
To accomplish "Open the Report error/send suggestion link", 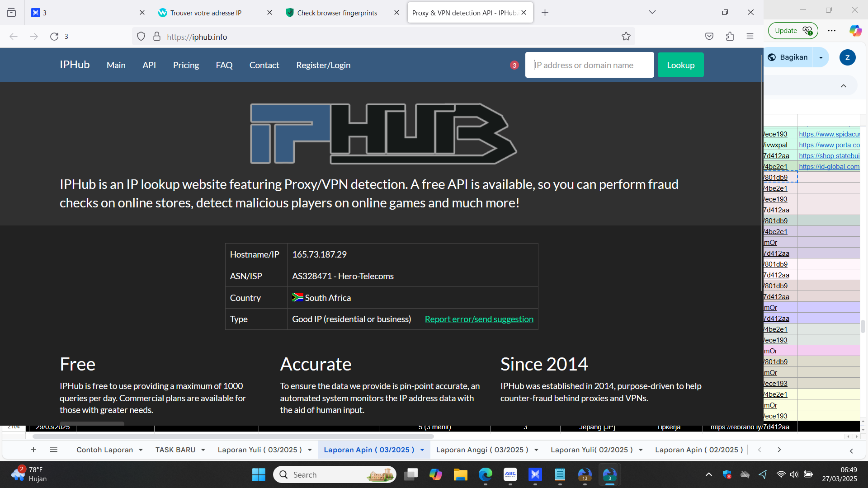I will pos(479,319).
